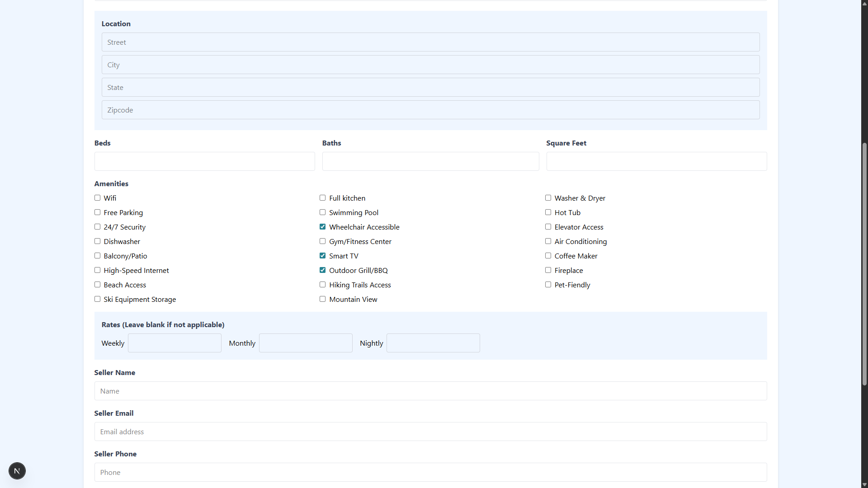
Task: Tick the Fireplace amenity
Action: point(548,270)
